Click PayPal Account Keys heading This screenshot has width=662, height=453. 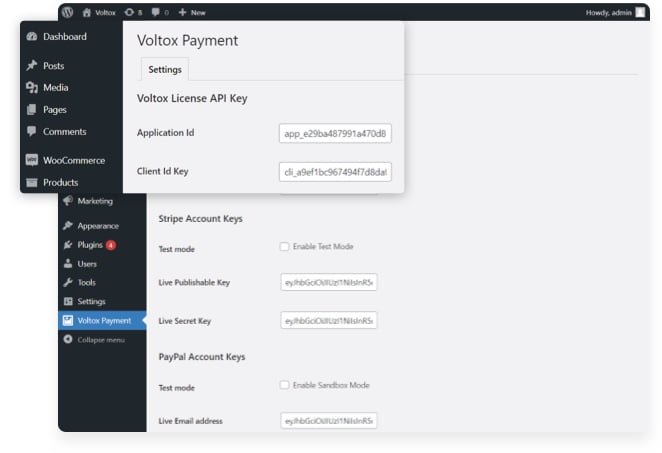(202, 357)
